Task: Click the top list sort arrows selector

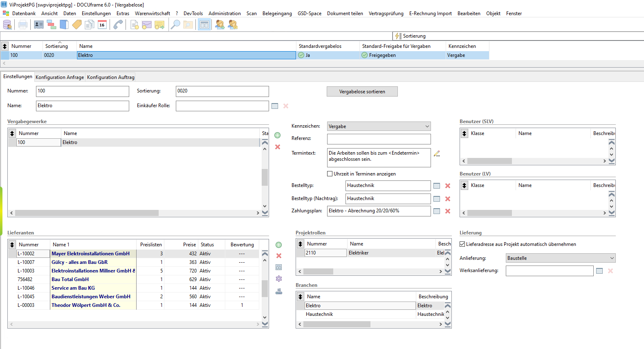Action: click(x=5, y=46)
